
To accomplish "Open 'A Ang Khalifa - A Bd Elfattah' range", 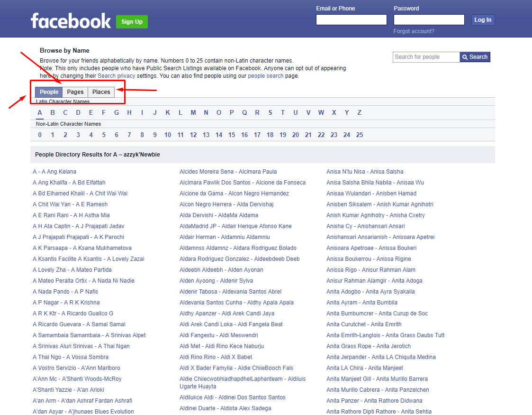I will click(x=69, y=183).
